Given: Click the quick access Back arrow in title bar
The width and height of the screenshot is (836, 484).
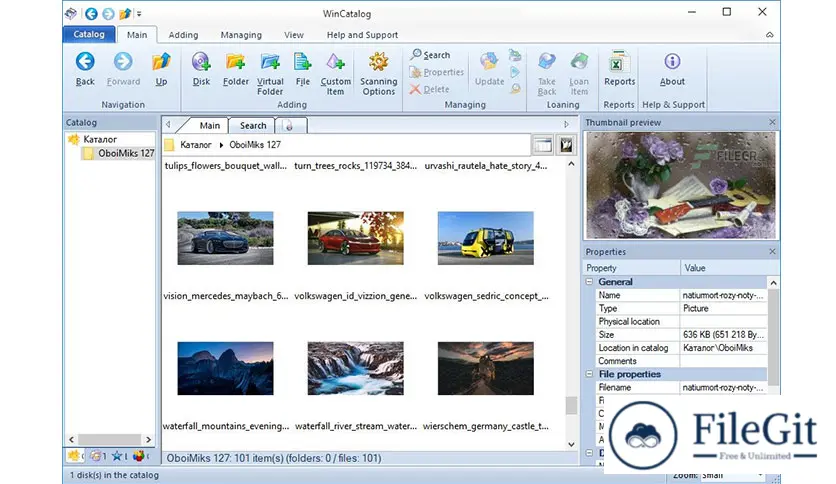Looking at the screenshot, I should (91, 14).
